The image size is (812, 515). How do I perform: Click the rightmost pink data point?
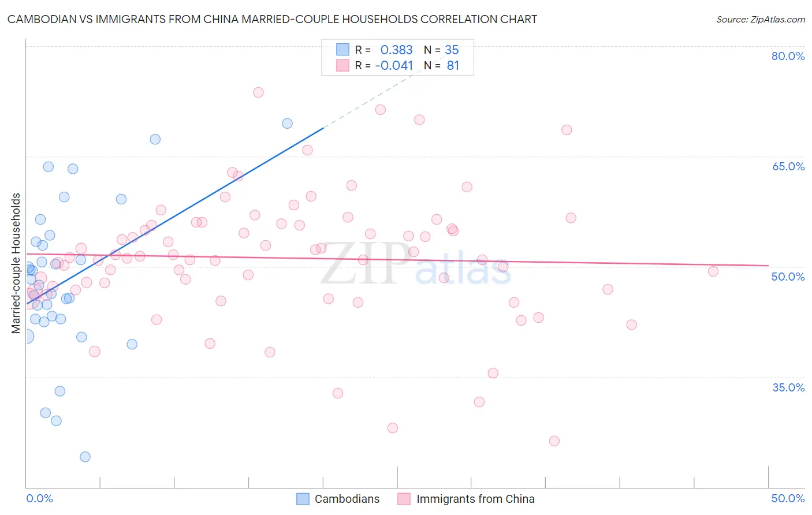coord(713,271)
